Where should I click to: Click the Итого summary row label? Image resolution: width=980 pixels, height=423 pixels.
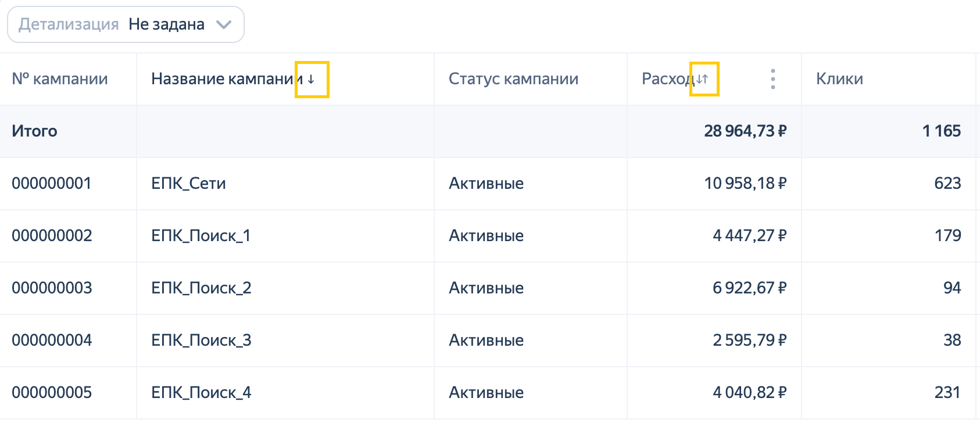(34, 131)
